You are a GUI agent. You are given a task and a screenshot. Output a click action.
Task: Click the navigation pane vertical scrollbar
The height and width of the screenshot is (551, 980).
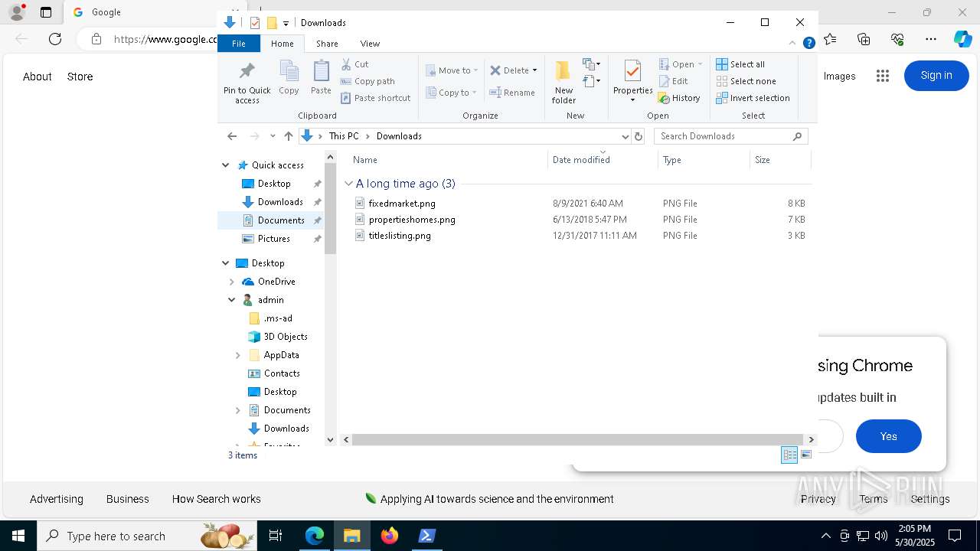(x=331, y=209)
